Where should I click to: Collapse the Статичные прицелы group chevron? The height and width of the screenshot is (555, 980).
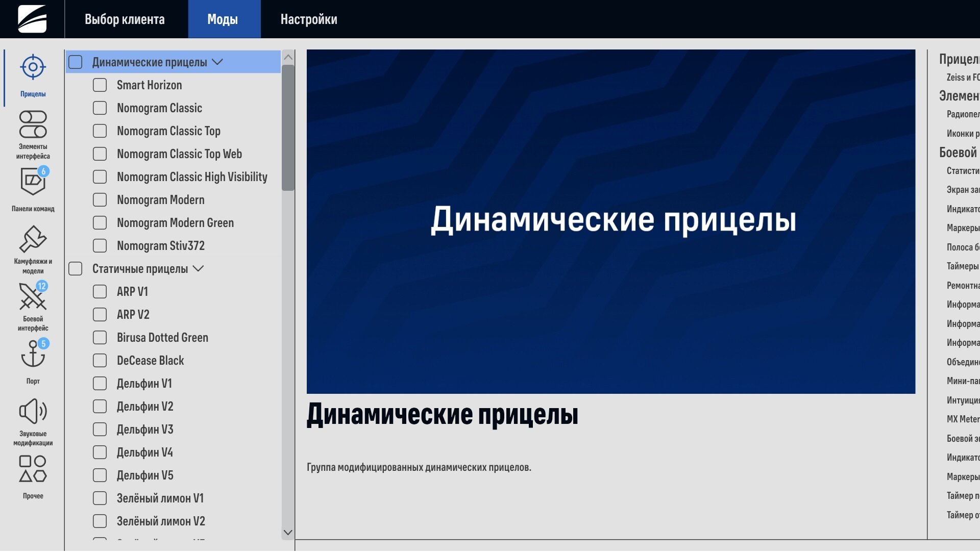[x=199, y=269]
